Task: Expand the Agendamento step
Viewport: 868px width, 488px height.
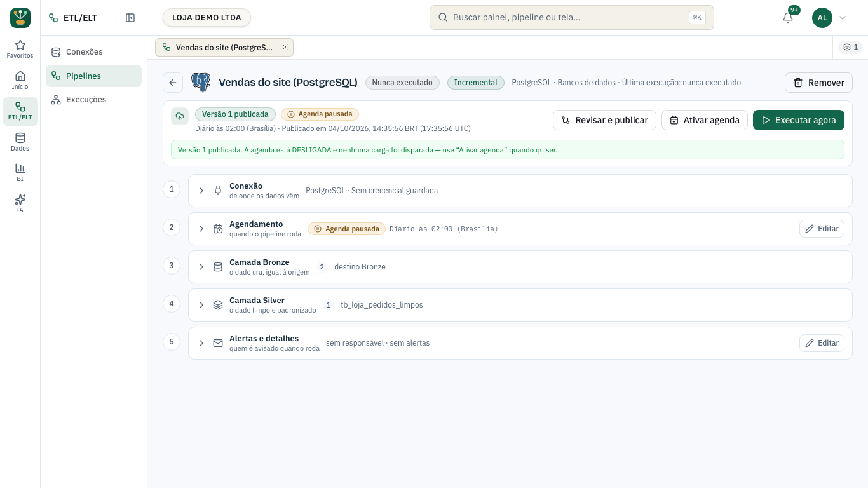Action: click(x=201, y=229)
